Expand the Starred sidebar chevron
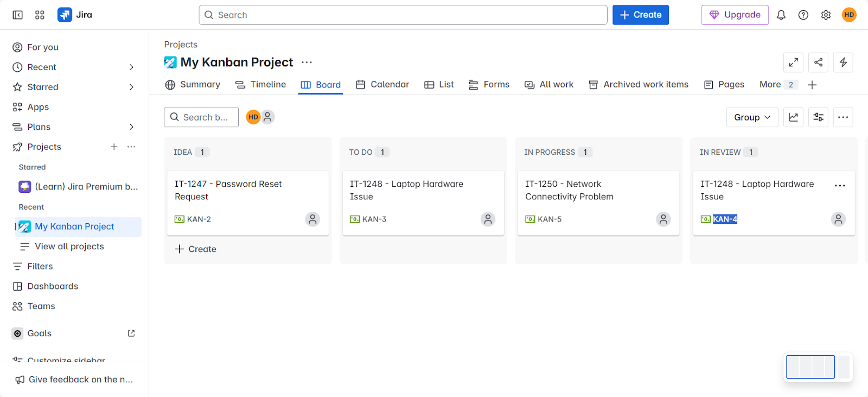Image resolution: width=868 pixels, height=397 pixels. 131,87
